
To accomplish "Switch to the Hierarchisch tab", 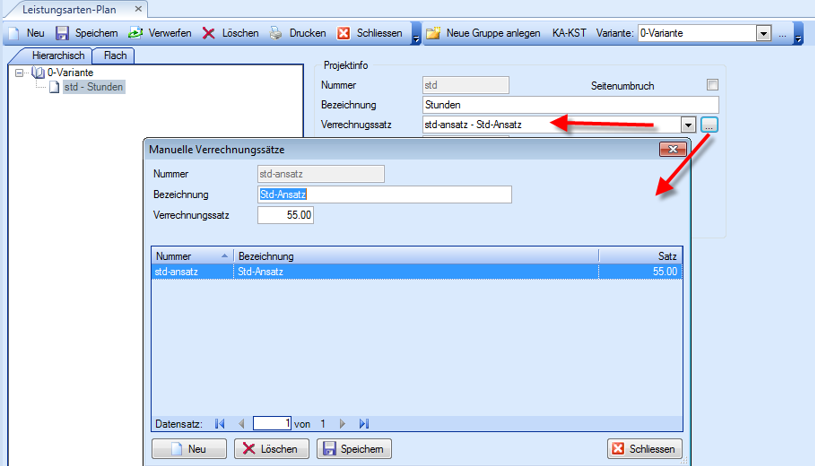I will [x=58, y=56].
